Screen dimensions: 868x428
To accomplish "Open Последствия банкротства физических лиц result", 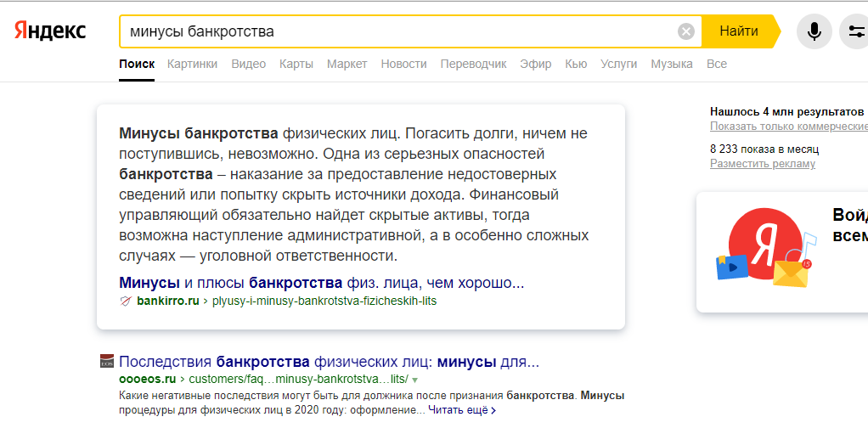I will click(x=329, y=363).
